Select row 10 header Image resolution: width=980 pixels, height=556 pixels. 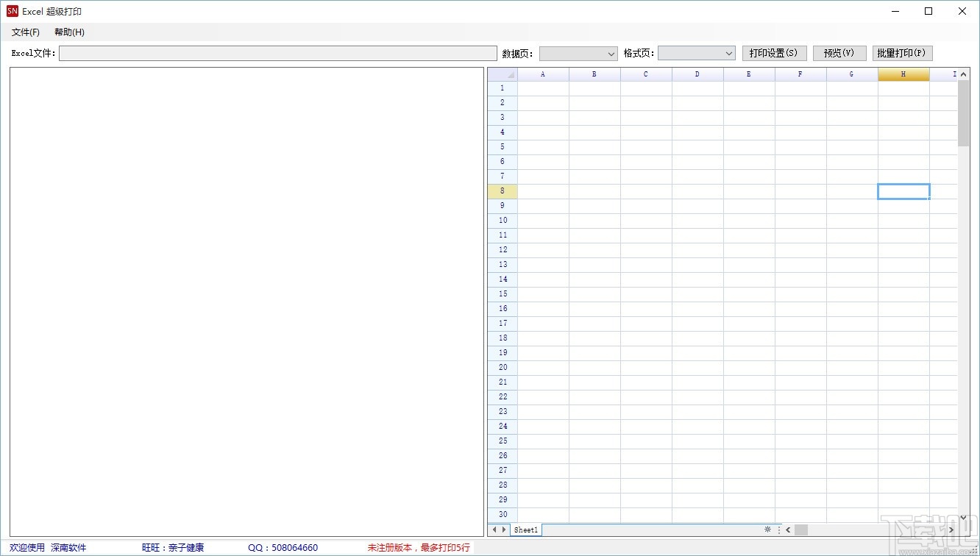[503, 221]
